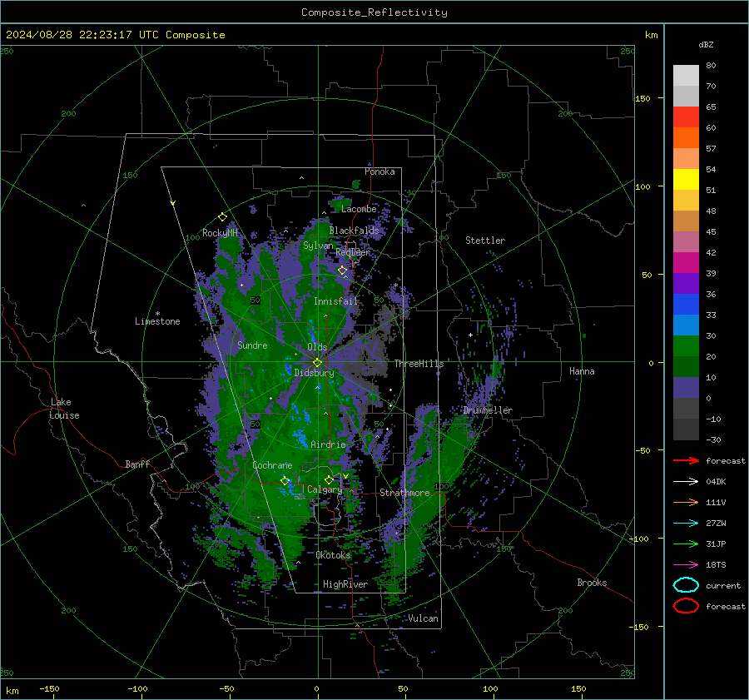Click the -30 dBZ value in legend
749x700 pixels.
[714, 440]
